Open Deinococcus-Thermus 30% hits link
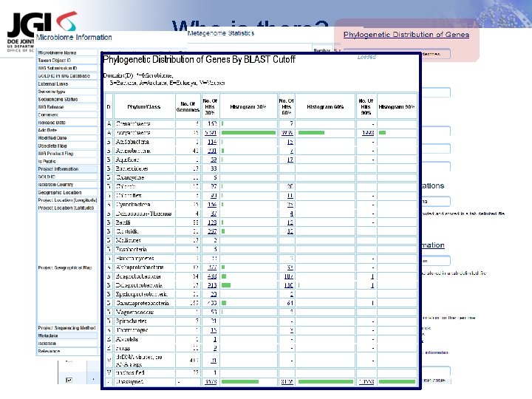532x399 pixels. click(x=214, y=214)
